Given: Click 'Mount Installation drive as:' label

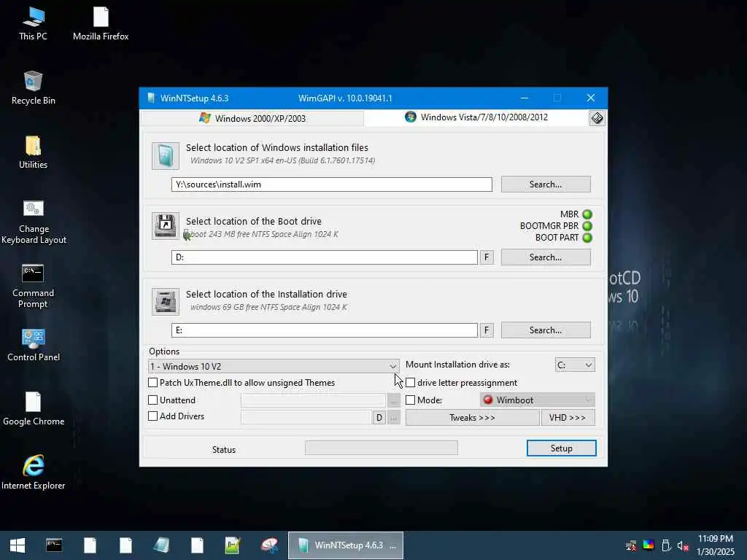Looking at the screenshot, I should 457,365.
